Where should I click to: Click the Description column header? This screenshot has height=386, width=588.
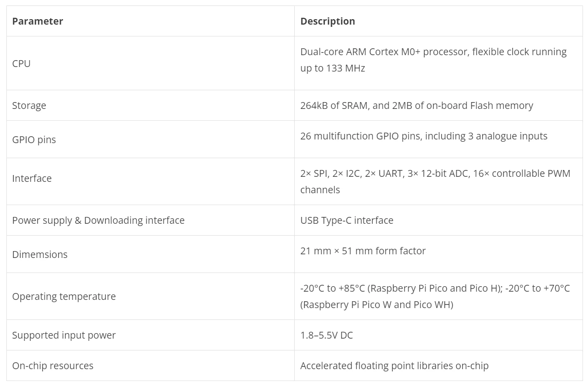(327, 21)
